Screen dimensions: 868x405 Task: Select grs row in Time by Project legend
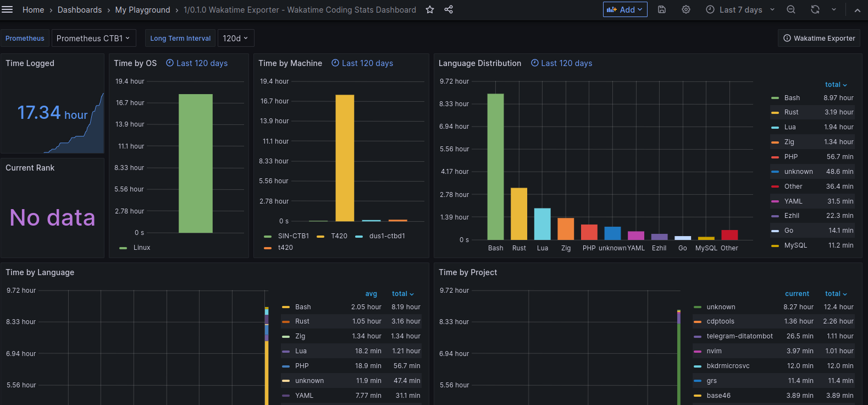coord(773,381)
